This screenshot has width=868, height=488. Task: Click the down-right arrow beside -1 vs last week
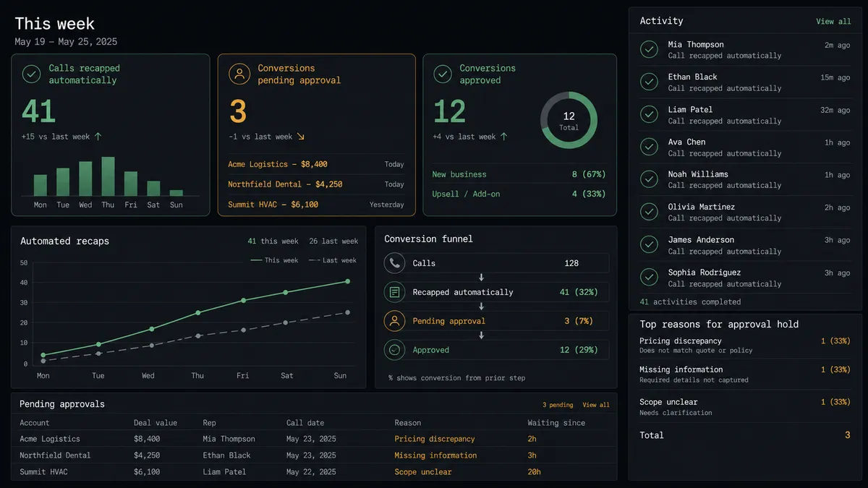point(301,137)
